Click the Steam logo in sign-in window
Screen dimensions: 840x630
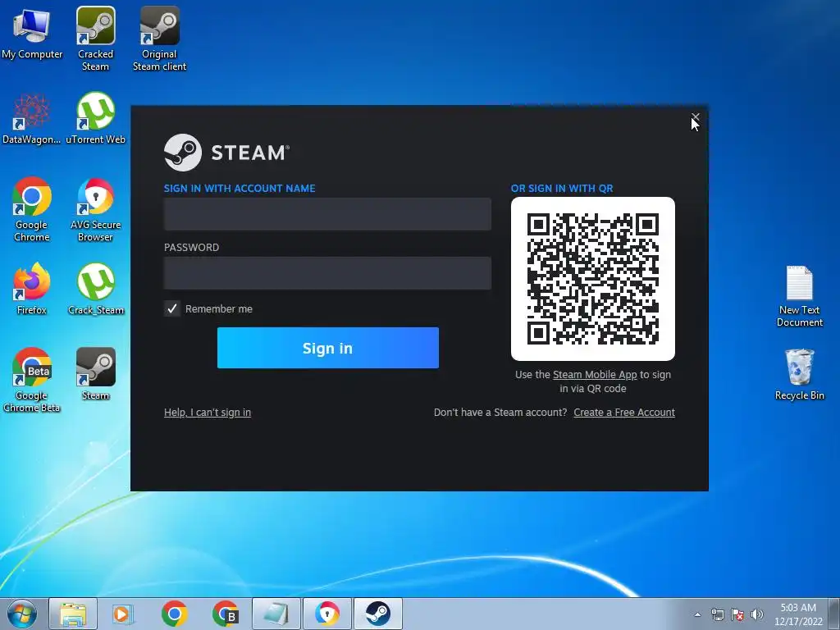point(226,153)
